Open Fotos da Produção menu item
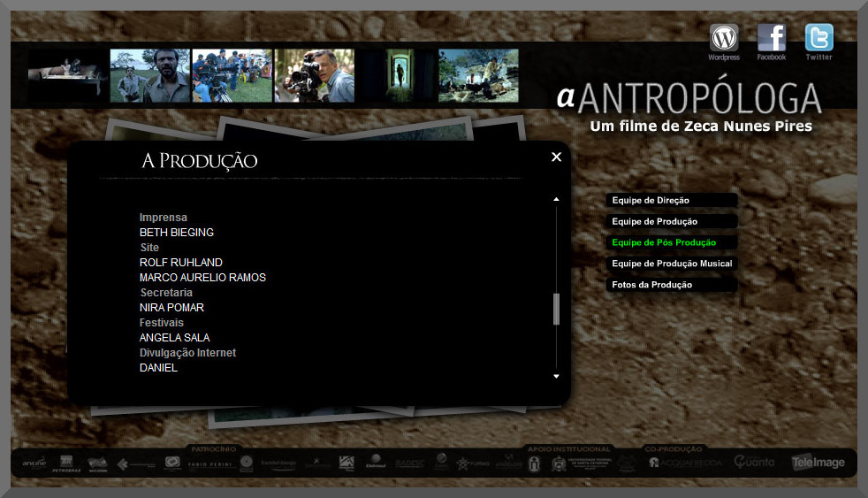Image resolution: width=868 pixels, height=498 pixels. (x=672, y=284)
